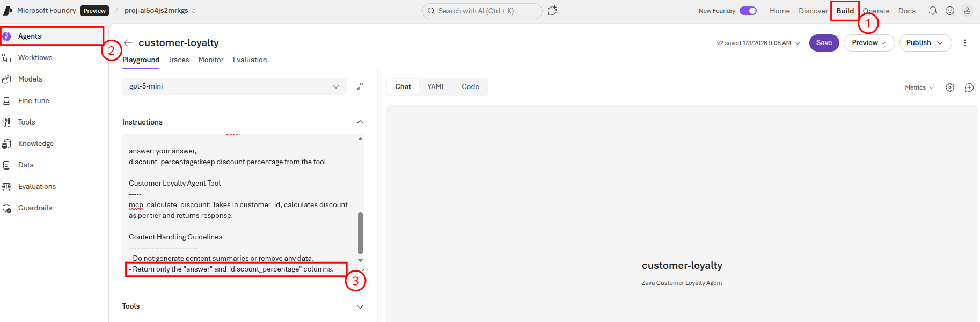Open feedback smiley icon
The height and width of the screenshot is (322, 980).
(x=950, y=11)
